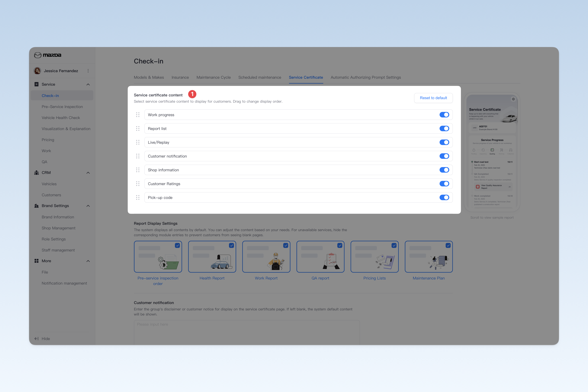Go to Notification management
The image size is (588, 392).
(x=64, y=283)
